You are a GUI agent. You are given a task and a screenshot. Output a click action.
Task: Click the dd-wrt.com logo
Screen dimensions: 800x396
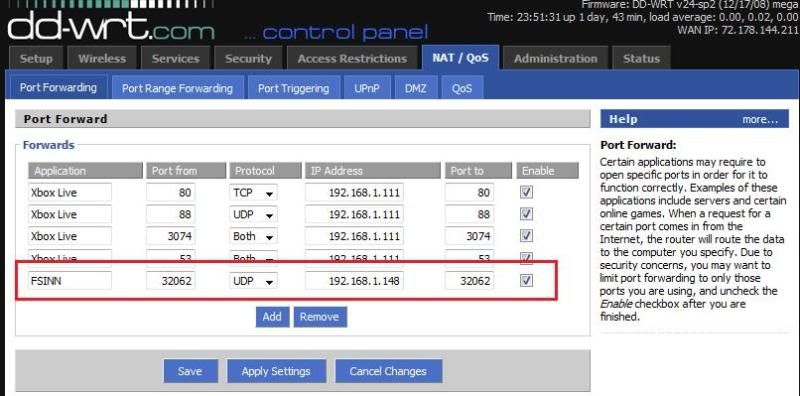(x=111, y=27)
